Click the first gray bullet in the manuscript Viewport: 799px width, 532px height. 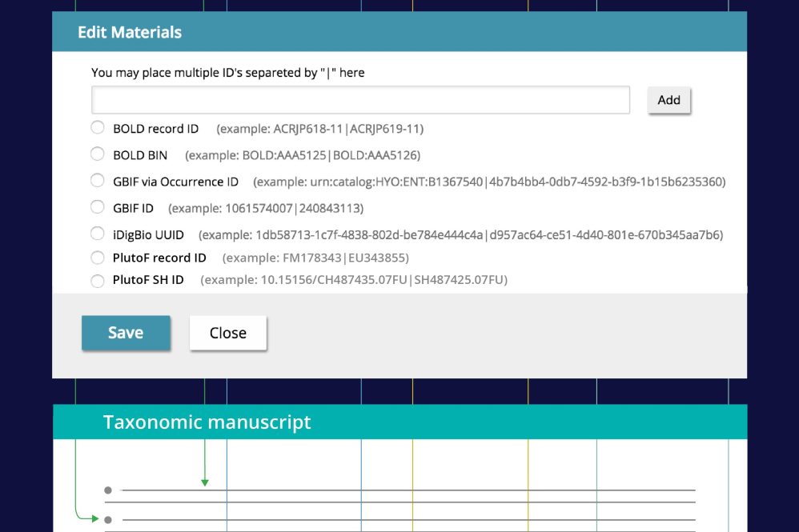(107, 490)
